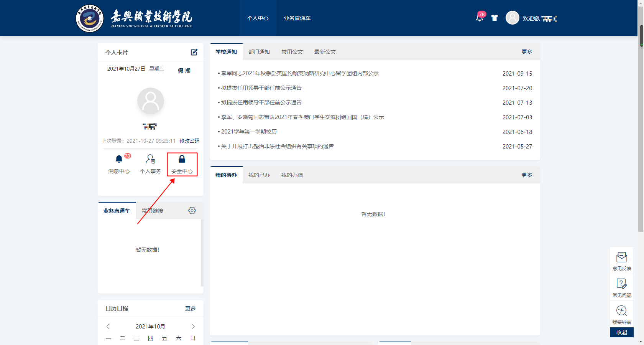Go to next month in calendar
This screenshot has height=345, width=644.
click(x=193, y=327)
